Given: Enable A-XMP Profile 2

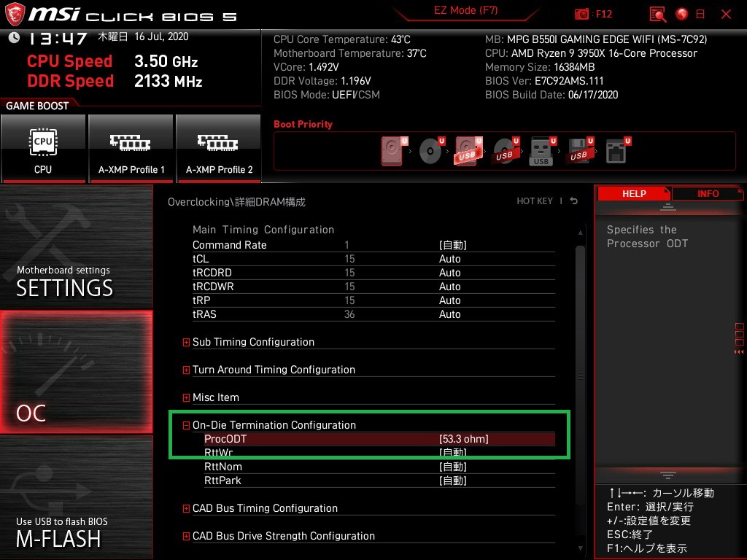Looking at the screenshot, I should point(219,148).
